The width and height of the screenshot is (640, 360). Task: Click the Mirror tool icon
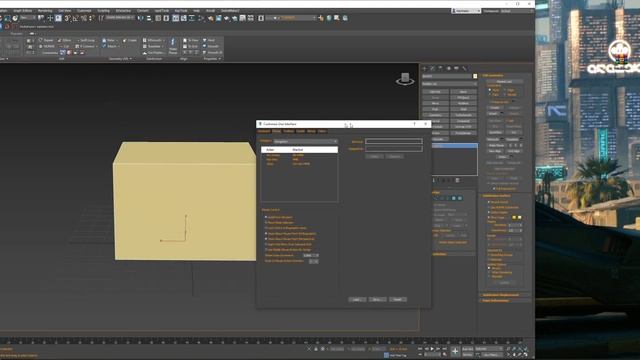[x=141, y=18]
